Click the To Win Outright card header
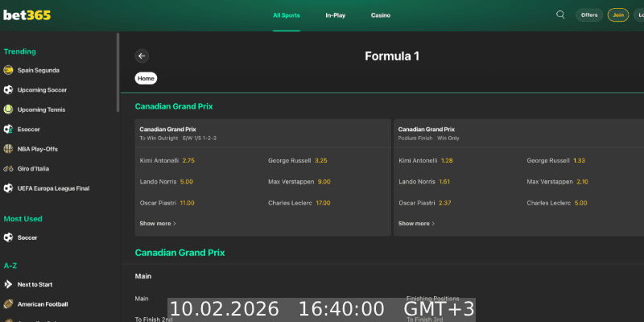Screen dimensions: 644x322 pyautogui.click(x=263, y=134)
